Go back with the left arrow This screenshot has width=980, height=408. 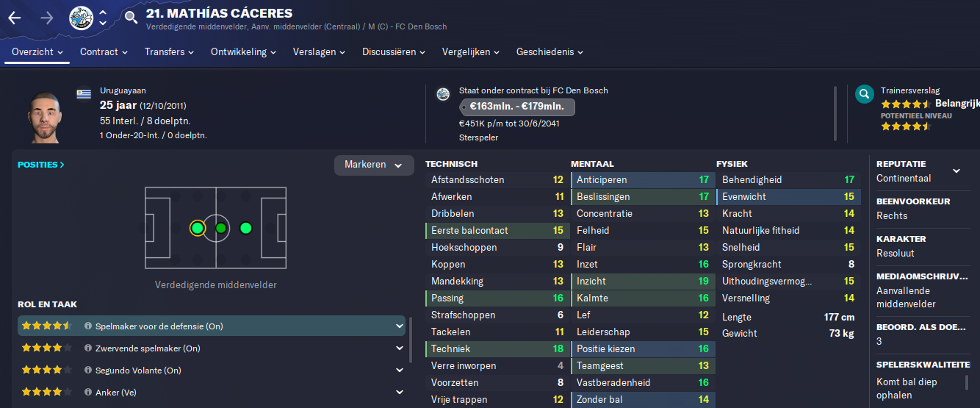(15, 18)
